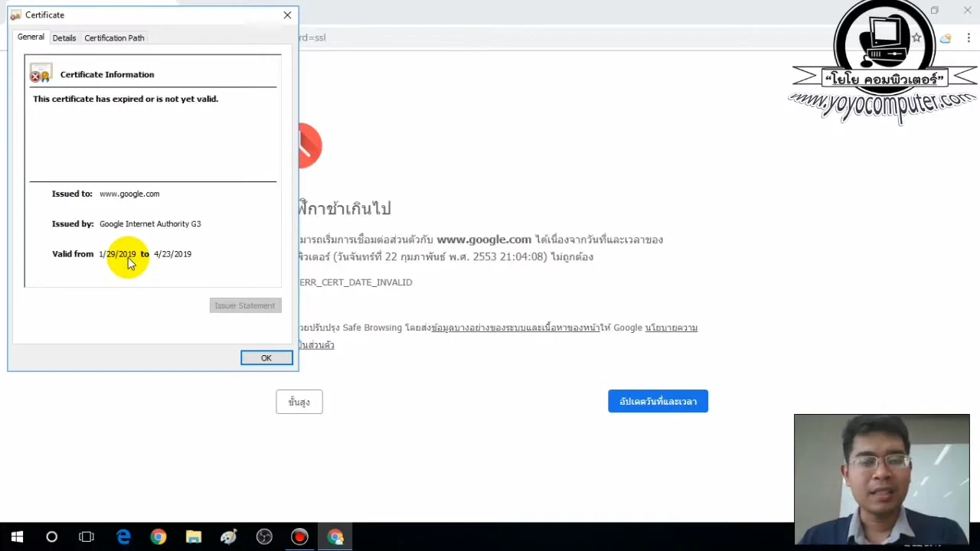Open the Chrome extension icon beside the star
This screenshot has height=551, width=980.
click(946, 37)
